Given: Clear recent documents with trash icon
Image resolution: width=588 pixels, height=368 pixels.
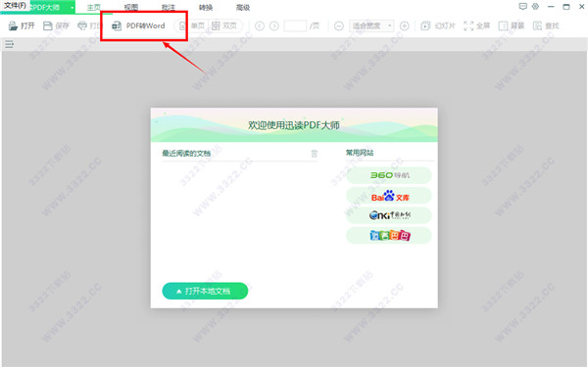Looking at the screenshot, I should (x=315, y=154).
